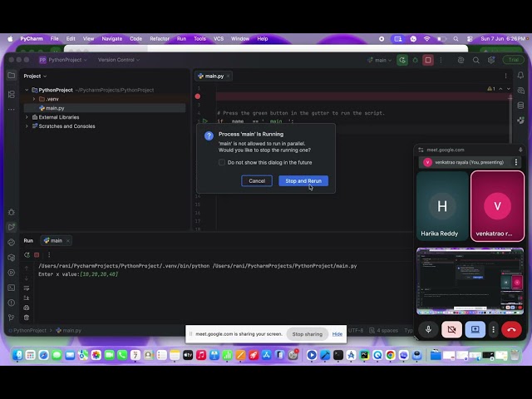The height and width of the screenshot is (399, 532).
Task: Check 'Do not show this dialog in the future'
Action: pos(222,163)
